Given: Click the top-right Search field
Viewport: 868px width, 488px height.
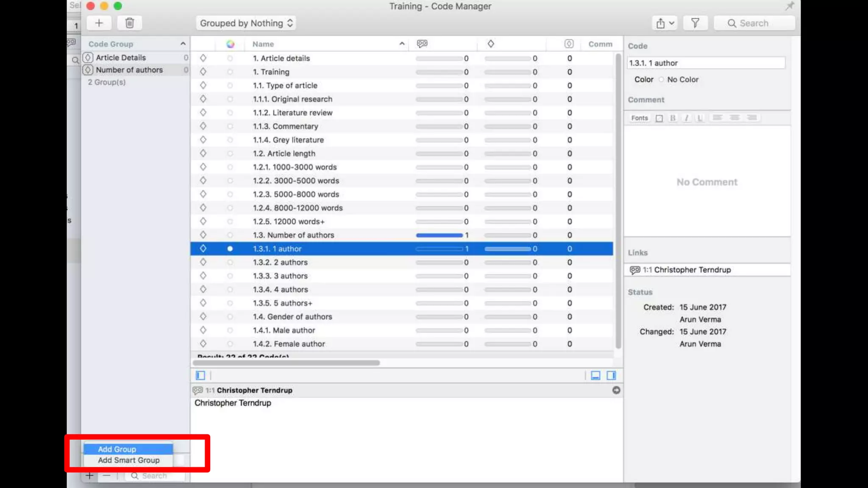Looking at the screenshot, I should coord(754,23).
